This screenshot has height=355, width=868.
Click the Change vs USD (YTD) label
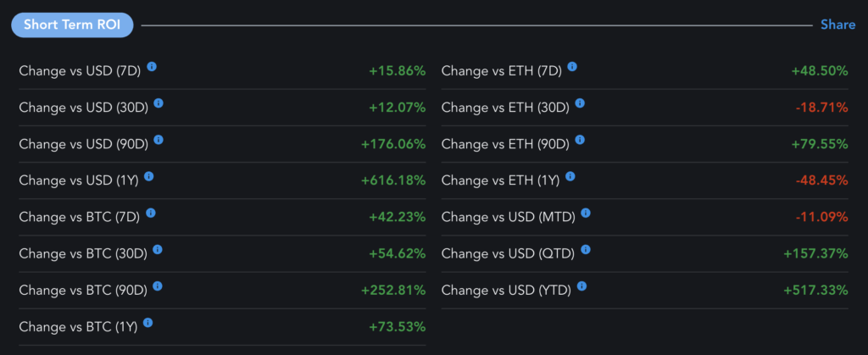[x=506, y=291]
